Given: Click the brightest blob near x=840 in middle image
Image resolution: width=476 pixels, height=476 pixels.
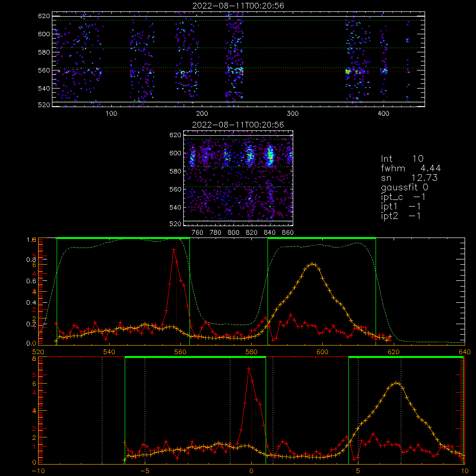Looking at the screenshot, I should (269, 156).
